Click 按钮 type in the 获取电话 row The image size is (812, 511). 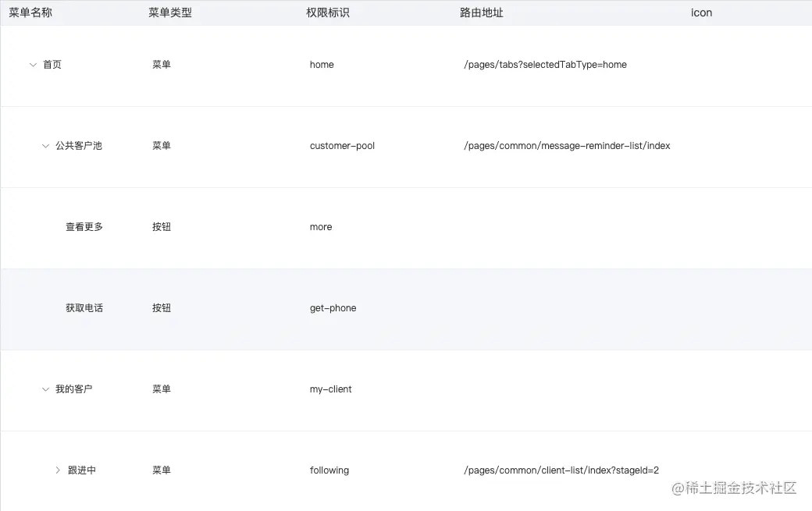point(162,307)
